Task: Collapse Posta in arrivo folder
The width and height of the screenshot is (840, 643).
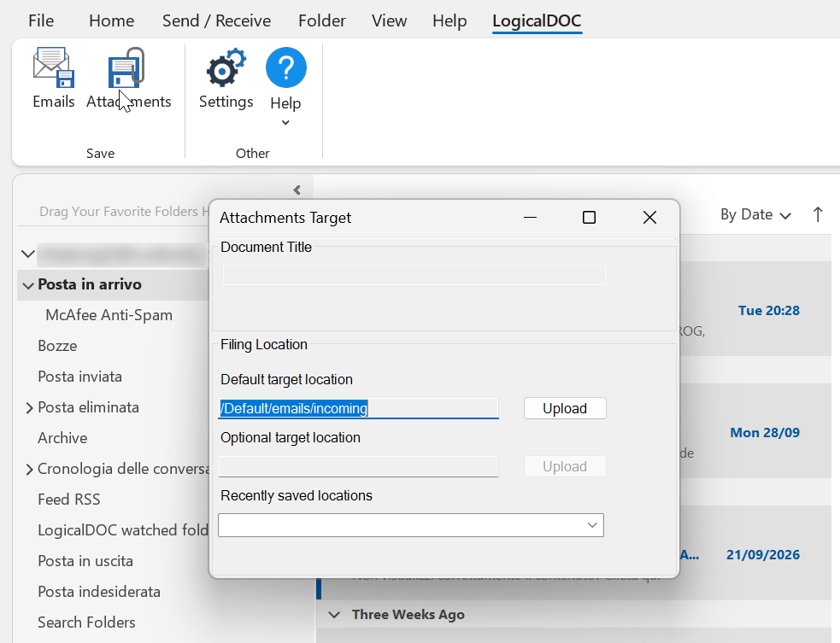Action: click(28, 285)
